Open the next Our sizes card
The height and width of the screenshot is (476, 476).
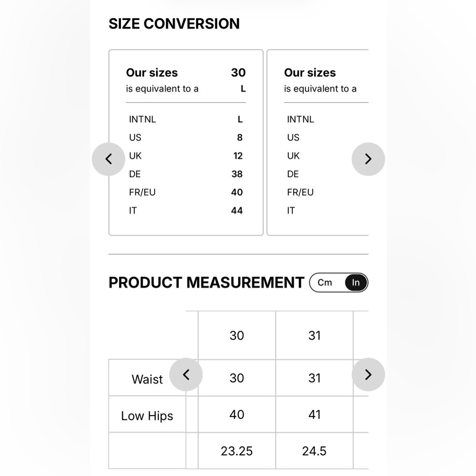[317, 142]
